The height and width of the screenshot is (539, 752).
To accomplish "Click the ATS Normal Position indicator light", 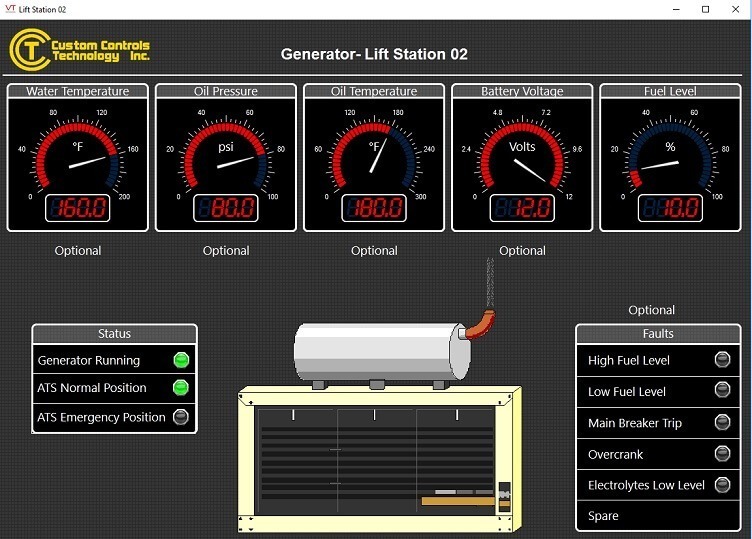I will coord(181,388).
